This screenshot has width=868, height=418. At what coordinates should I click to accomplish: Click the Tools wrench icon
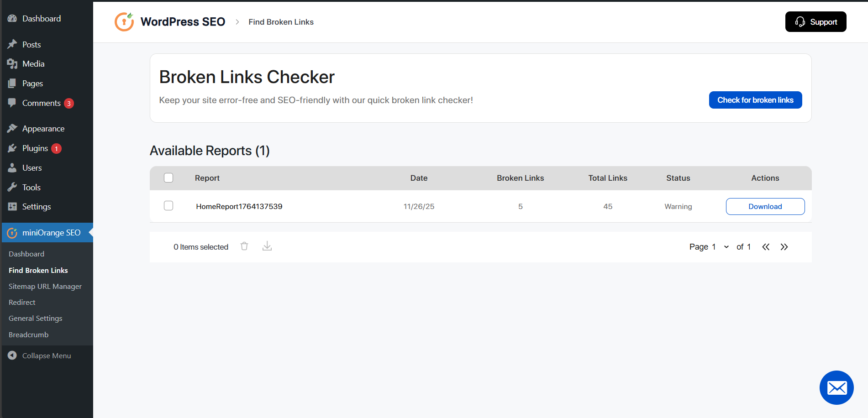12,187
